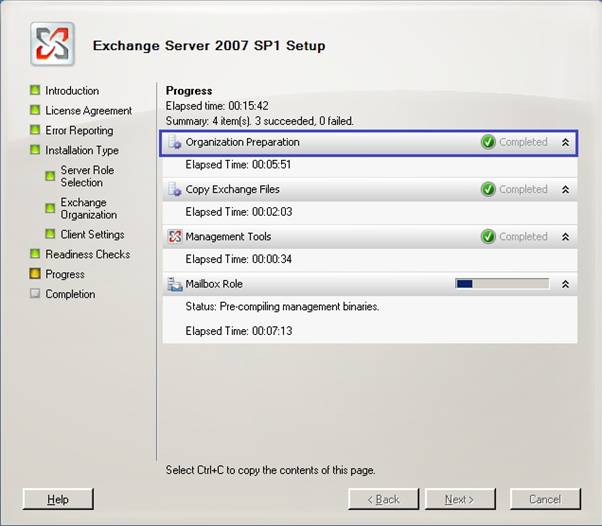Click the Back button

tap(383, 499)
